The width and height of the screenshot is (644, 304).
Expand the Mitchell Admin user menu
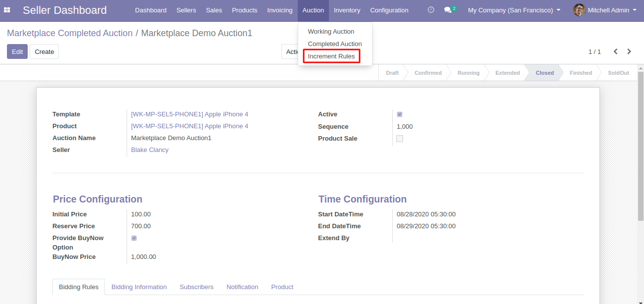(x=612, y=10)
